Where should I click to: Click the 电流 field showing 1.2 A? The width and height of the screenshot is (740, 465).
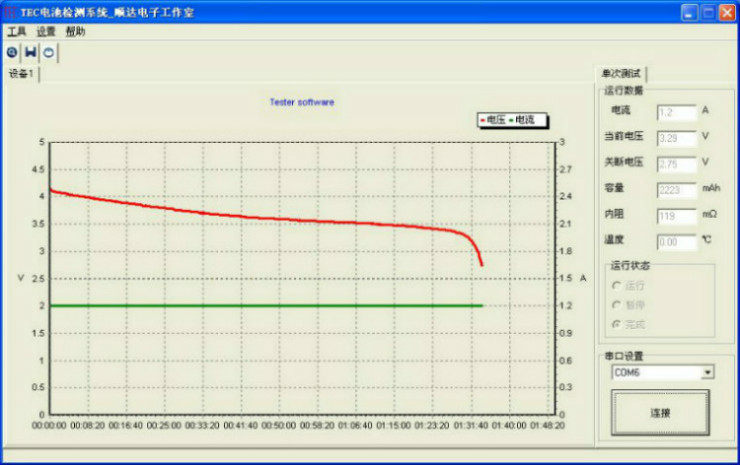[677, 112]
